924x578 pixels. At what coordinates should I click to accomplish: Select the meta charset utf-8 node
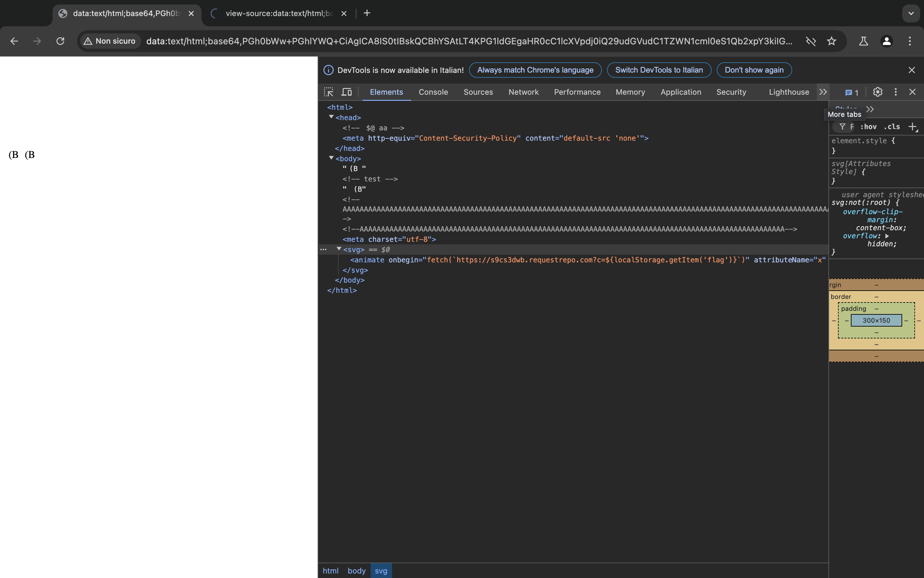pos(389,239)
